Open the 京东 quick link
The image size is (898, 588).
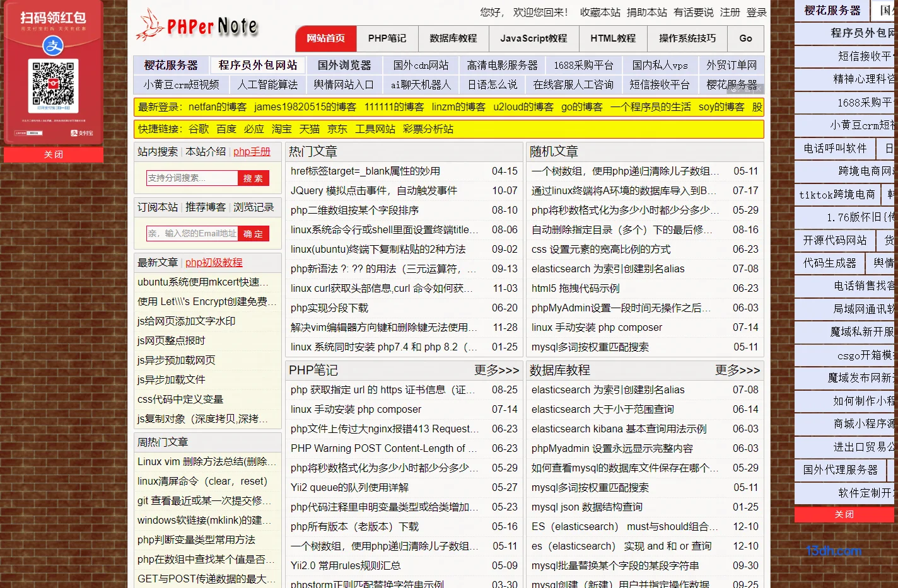pyautogui.click(x=337, y=129)
